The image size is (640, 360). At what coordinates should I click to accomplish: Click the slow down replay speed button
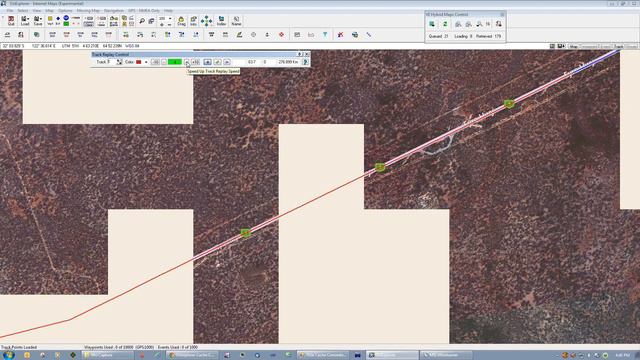pos(164,62)
